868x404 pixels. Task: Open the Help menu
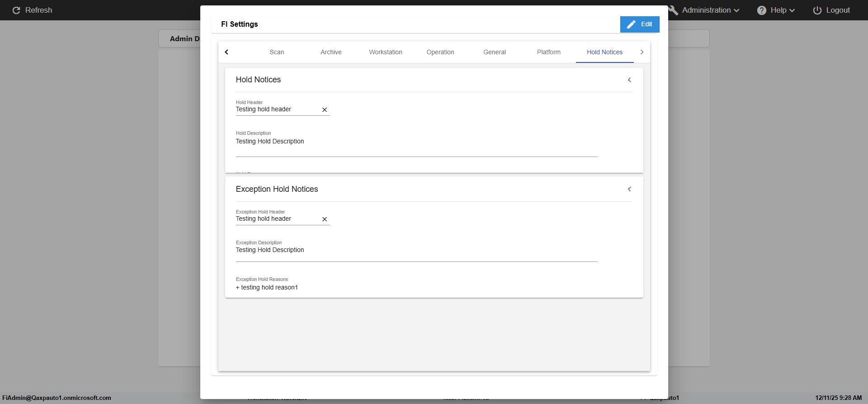pos(776,10)
